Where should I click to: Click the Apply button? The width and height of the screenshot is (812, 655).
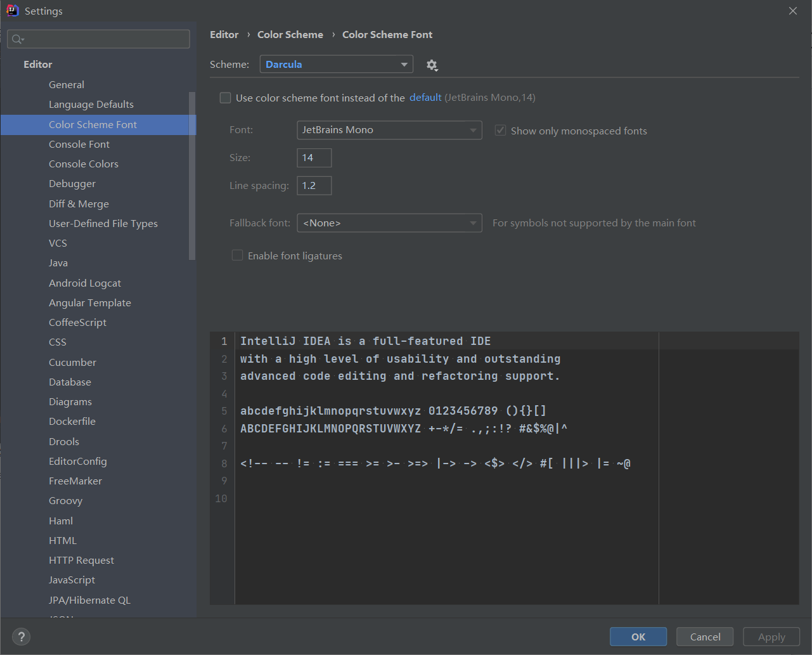(771, 637)
